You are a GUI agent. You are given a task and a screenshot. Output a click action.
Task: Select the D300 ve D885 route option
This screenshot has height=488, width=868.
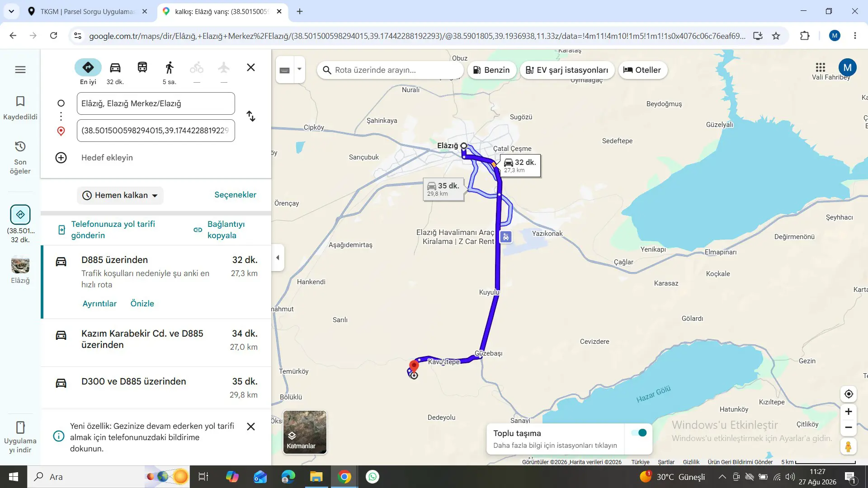156,388
